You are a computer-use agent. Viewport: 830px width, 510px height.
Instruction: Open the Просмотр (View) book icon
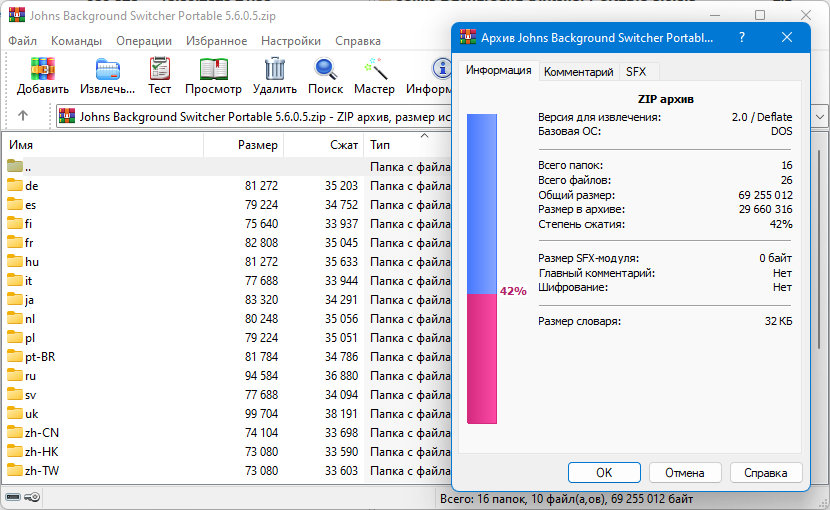click(213, 70)
